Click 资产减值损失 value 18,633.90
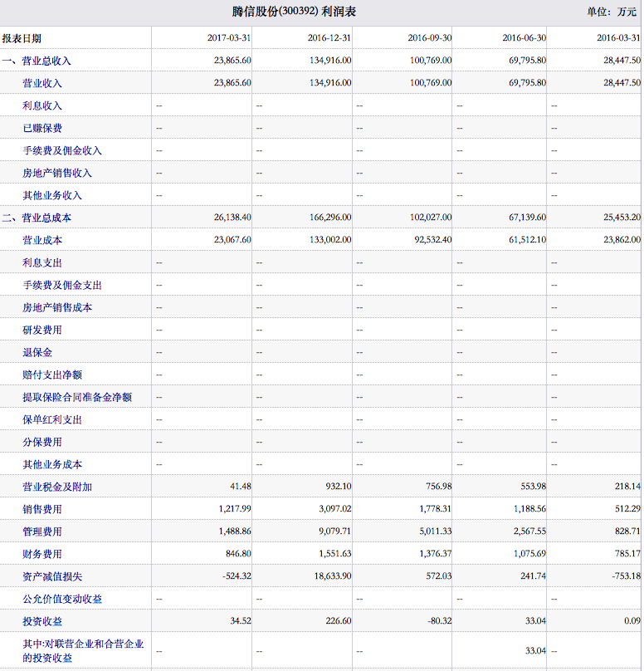Screen dimensions: 644x671 [x=333, y=576]
